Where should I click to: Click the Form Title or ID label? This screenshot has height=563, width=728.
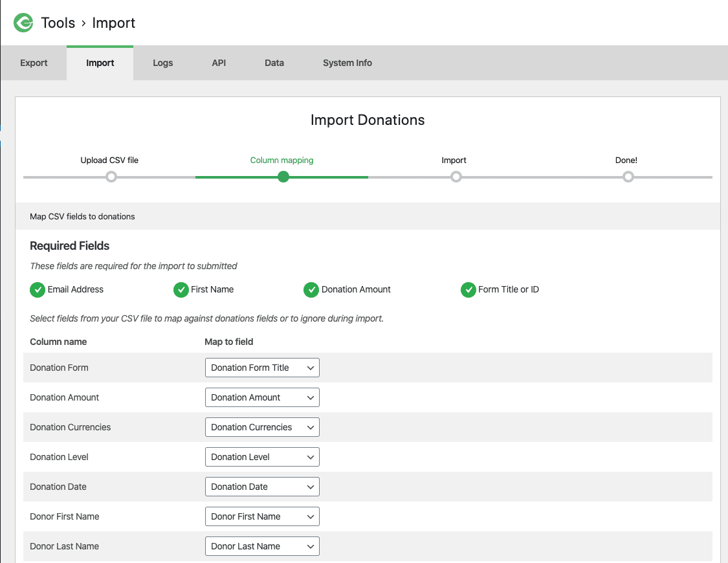pyautogui.click(x=509, y=289)
